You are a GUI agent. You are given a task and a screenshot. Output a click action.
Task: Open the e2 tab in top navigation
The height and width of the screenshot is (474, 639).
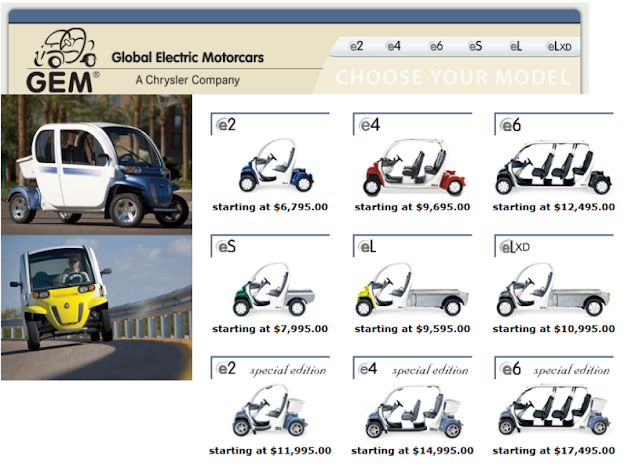click(x=356, y=46)
